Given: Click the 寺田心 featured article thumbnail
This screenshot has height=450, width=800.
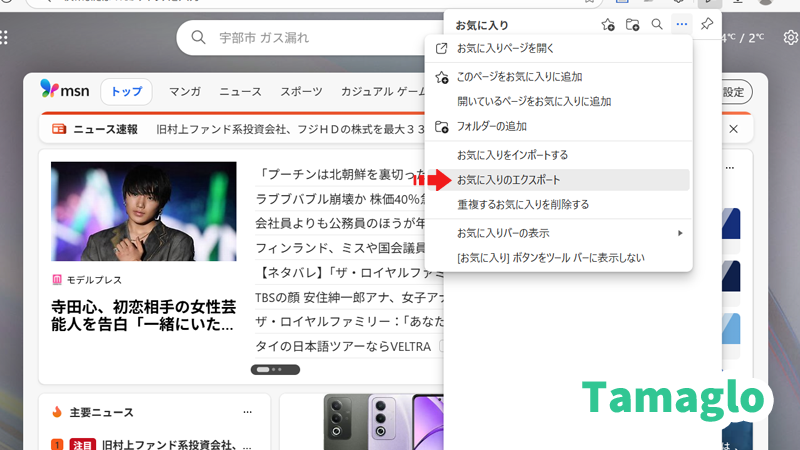Looking at the screenshot, I should coord(144,211).
